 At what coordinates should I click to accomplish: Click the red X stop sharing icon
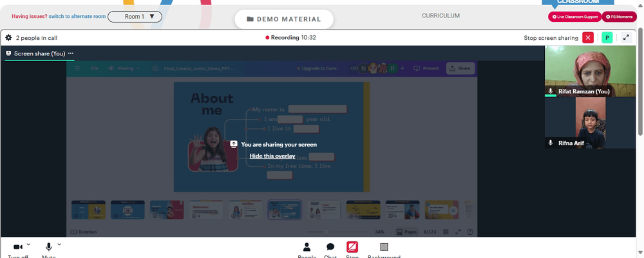pos(588,38)
